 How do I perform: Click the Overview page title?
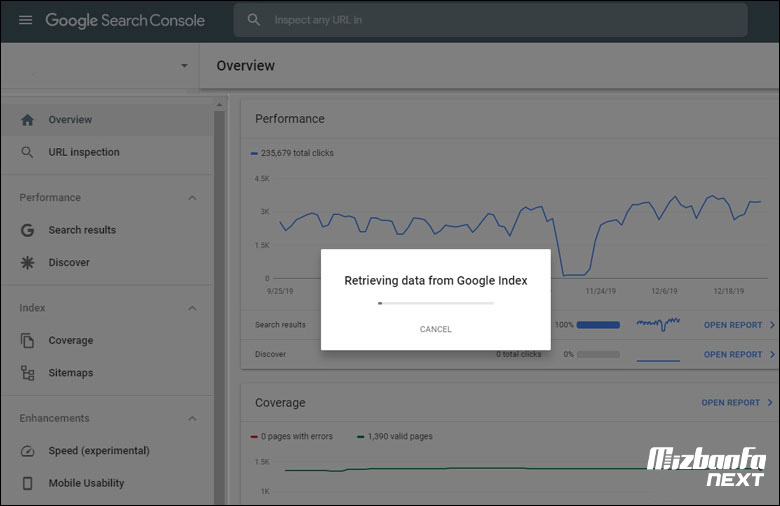pos(245,66)
